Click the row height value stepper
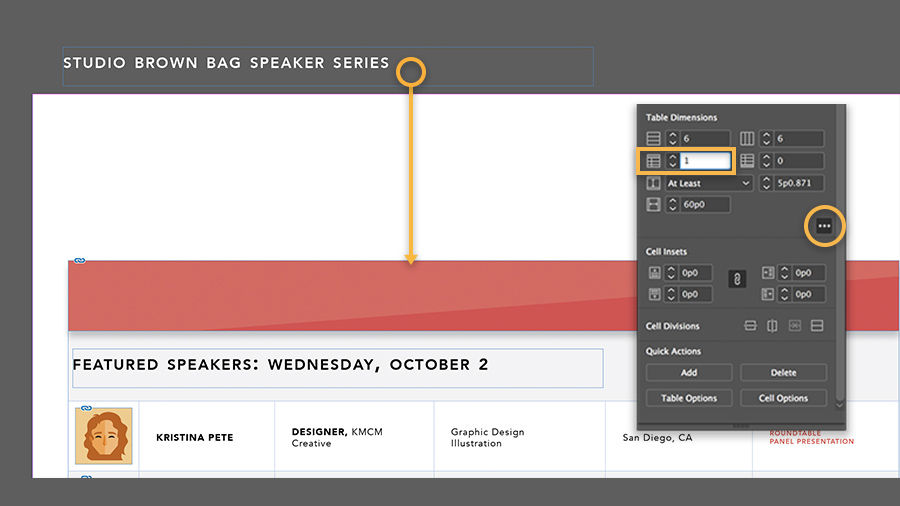The width and height of the screenshot is (900, 506). 766,183
